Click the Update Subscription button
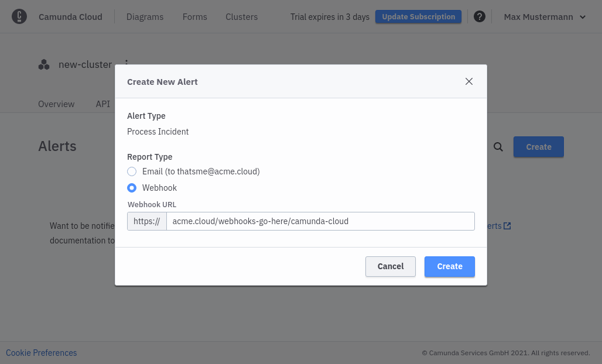 point(418,16)
